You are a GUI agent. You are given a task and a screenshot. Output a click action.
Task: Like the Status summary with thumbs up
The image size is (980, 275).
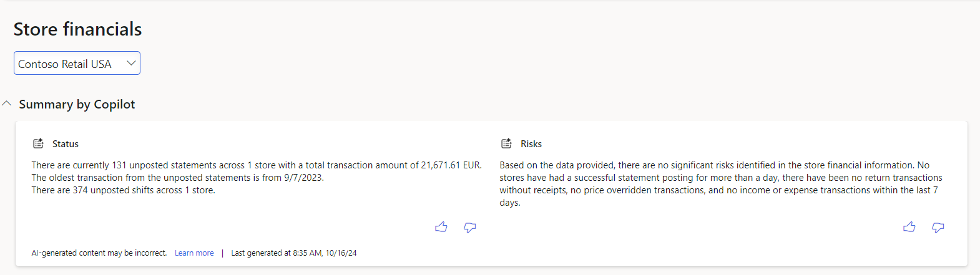point(441,227)
